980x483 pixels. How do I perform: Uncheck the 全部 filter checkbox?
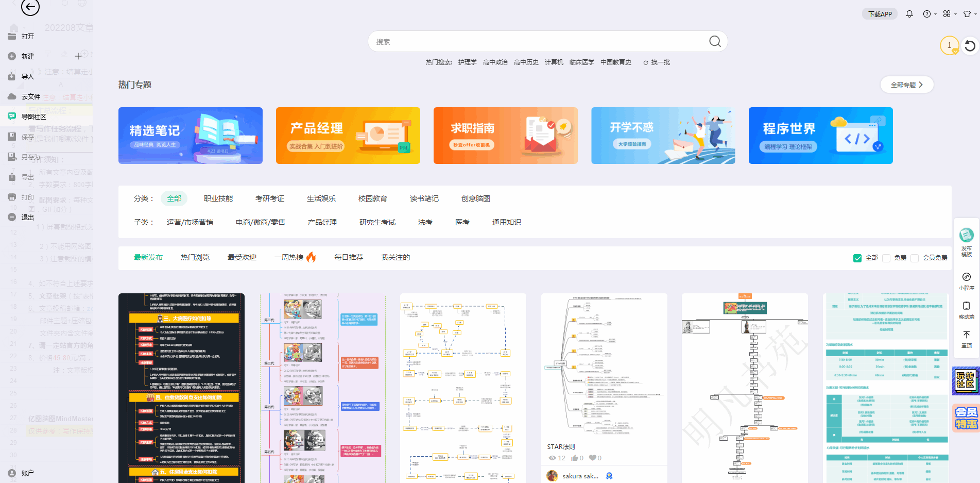857,258
